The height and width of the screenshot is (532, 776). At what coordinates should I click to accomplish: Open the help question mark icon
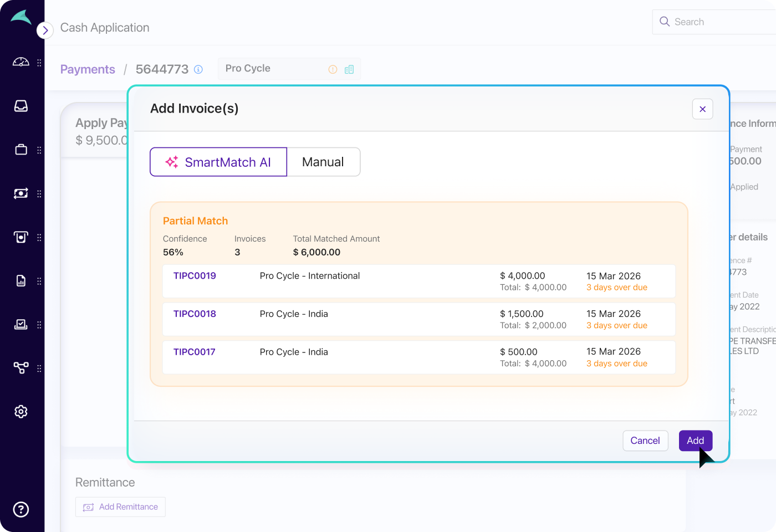(21, 509)
